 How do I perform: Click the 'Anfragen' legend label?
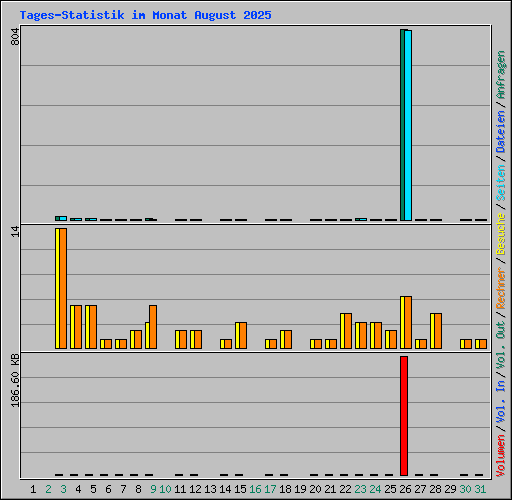[x=501, y=75]
